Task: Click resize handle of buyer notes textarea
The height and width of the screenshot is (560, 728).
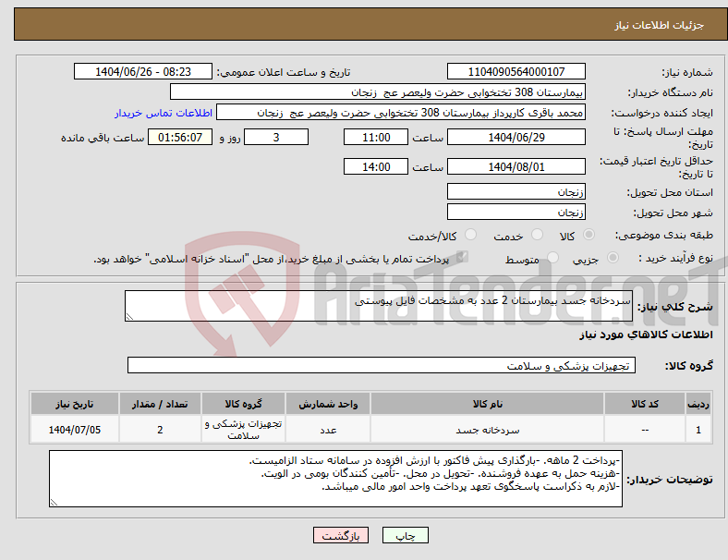Action: tap(54, 503)
